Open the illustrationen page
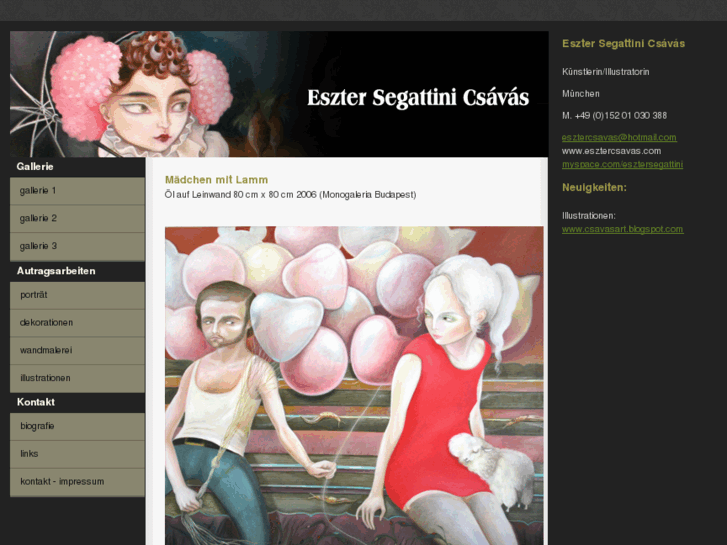The width and height of the screenshot is (727, 545). click(77, 378)
